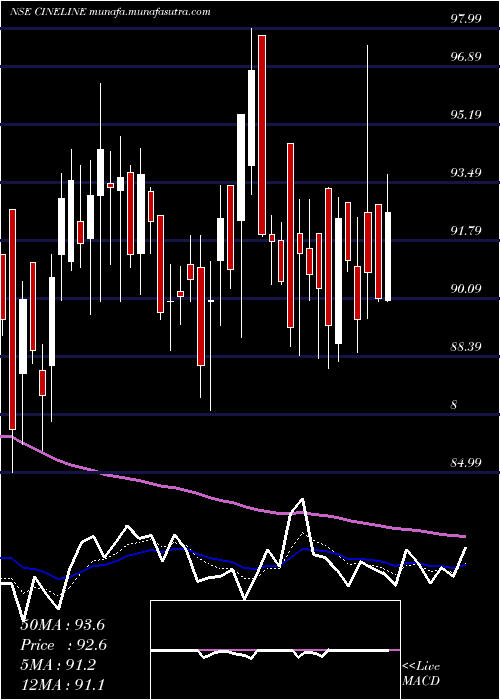Click the <<Live MACD label
Image resolution: width=500 pixels, height=700 pixels.
click(421, 674)
